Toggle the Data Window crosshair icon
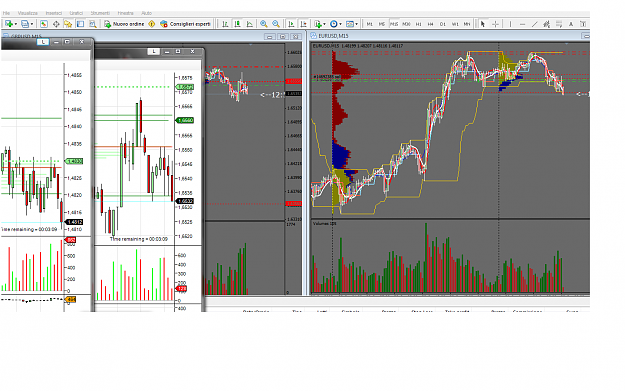This screenshot has width=625, height=391. click(x=56, y=24)
